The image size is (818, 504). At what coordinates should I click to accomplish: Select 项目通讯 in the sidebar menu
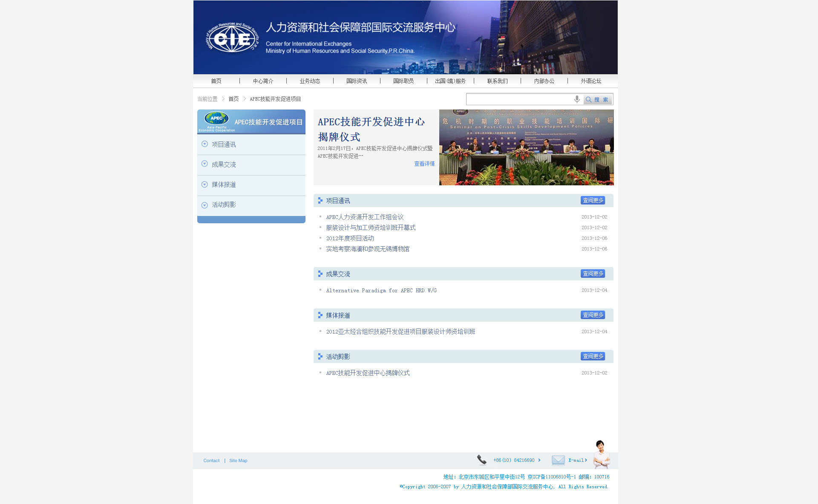[224, 144]
